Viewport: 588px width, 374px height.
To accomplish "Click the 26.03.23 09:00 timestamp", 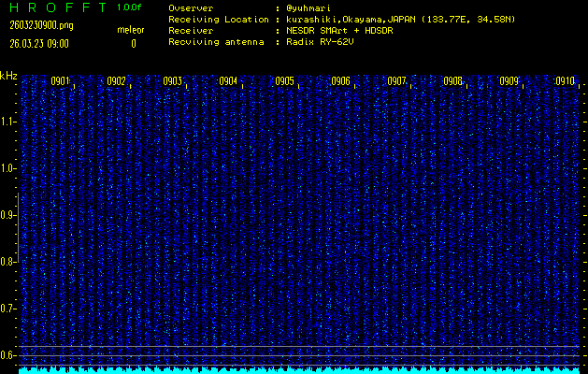I will [x=38, y=43].
